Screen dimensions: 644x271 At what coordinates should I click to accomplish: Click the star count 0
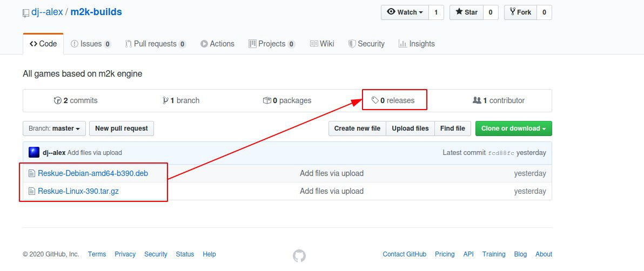[x=491, y=12]
